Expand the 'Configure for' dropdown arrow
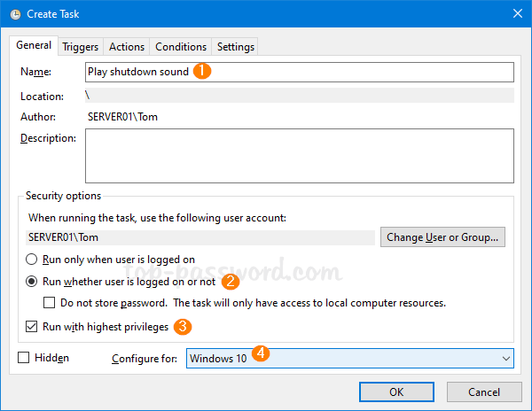532x411 pixels. [x=505, y=359]
